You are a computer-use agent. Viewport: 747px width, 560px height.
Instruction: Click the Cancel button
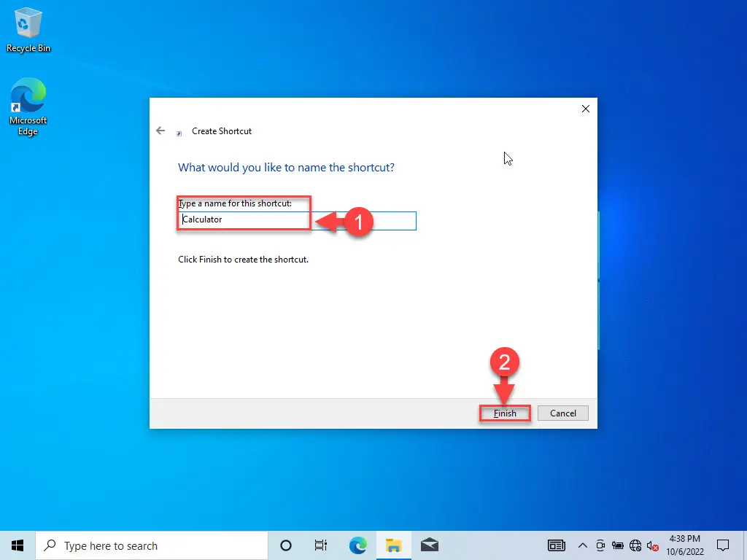pyautogui.click(x=562, y=413)
